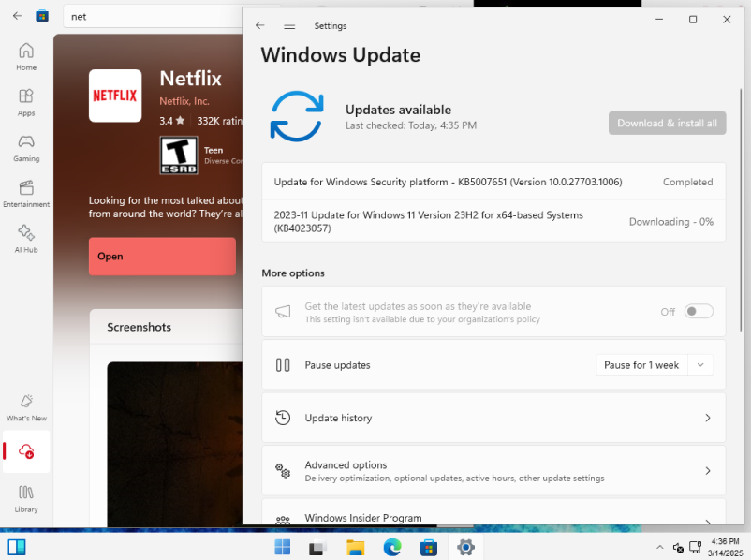Open File Explorer from taskbar
This screenshot has height=560, width=751.
[355, 547]
